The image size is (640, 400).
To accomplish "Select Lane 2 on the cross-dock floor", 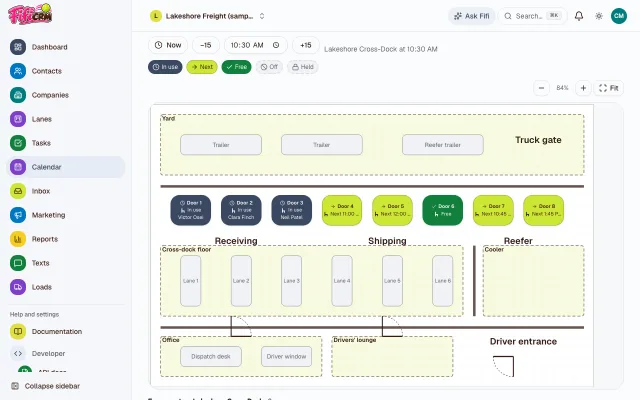I will tap(241, 281).
